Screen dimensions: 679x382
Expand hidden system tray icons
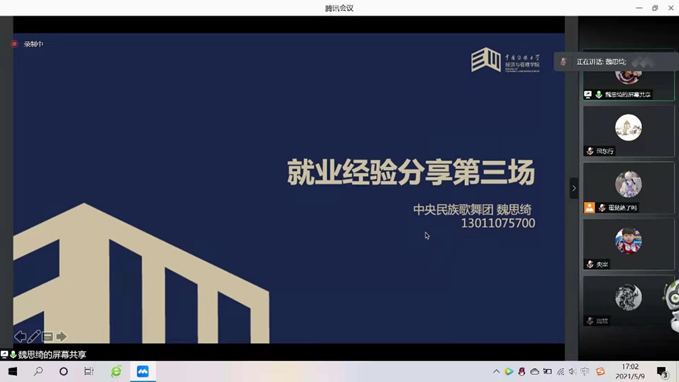496,372
